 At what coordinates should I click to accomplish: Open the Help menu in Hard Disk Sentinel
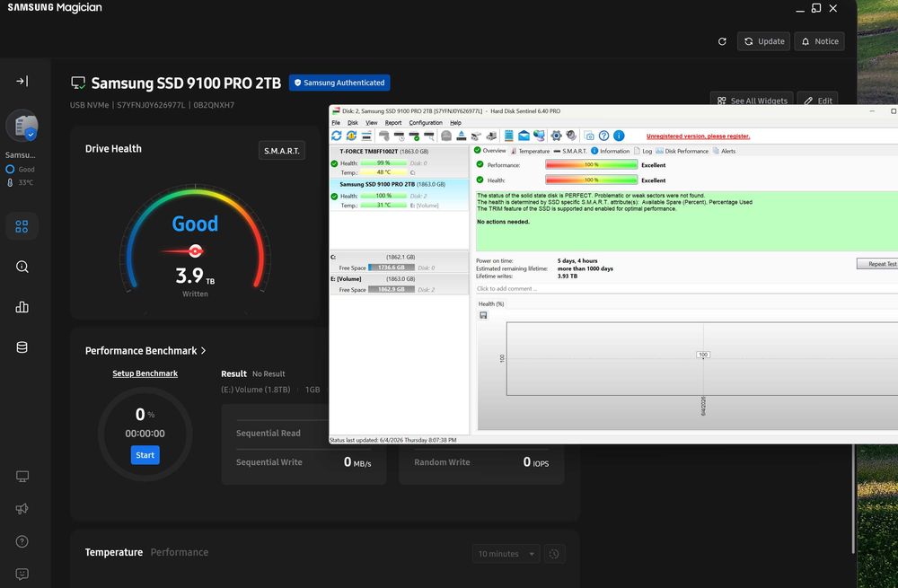pyautogui.click(x=455, y=122)
